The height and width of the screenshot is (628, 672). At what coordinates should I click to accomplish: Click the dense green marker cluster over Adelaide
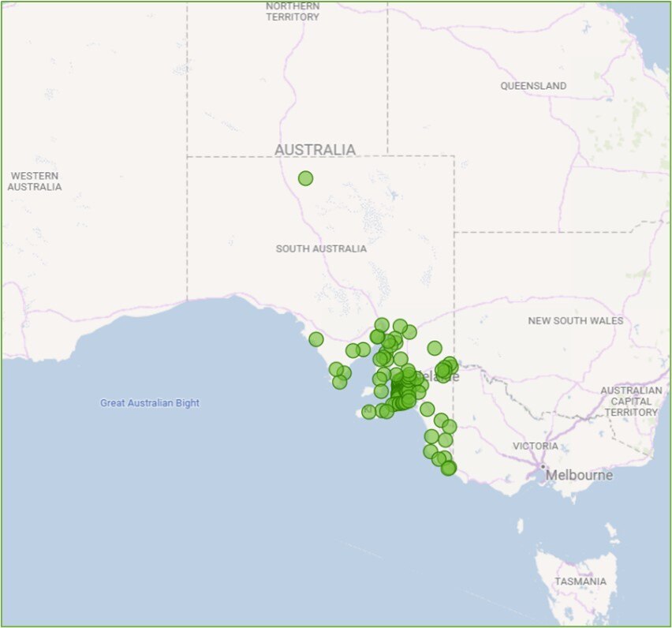coord(404,389)
